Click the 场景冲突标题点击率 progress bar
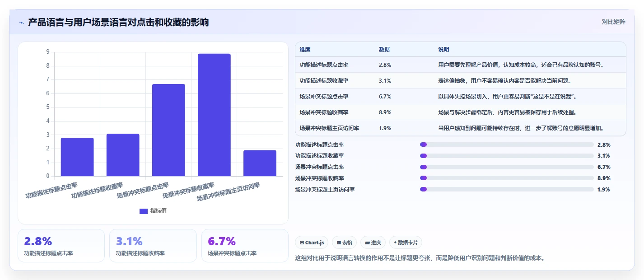 [x=507, y=167]
